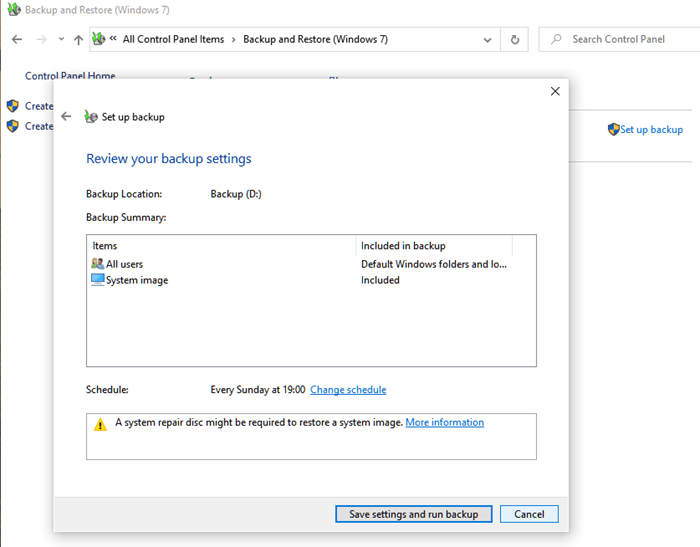Cancel the backup setup dialog
Screen dimensions: 700x547
(529, 514)
